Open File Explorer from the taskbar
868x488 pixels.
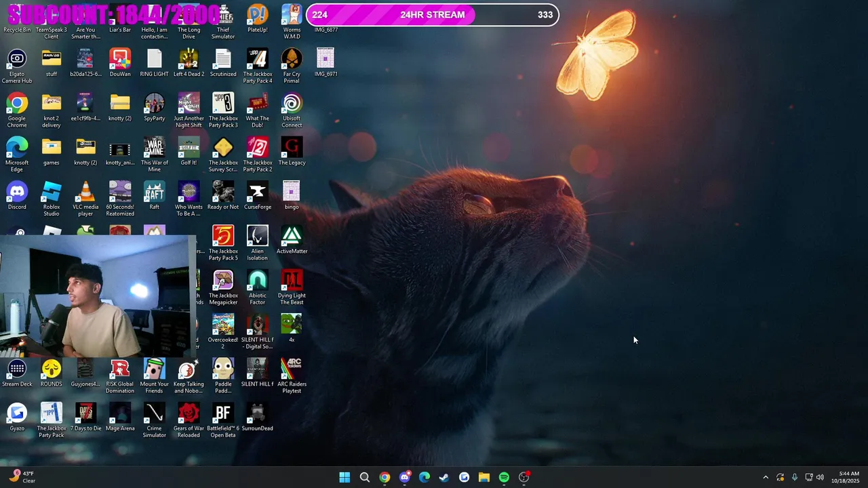484,477
